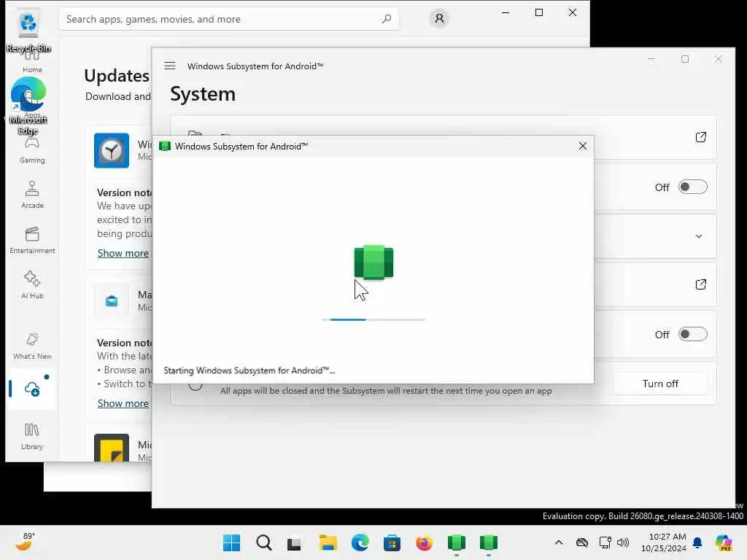Open the Downloads and updates sidebar icon

(x=32, y=389)
